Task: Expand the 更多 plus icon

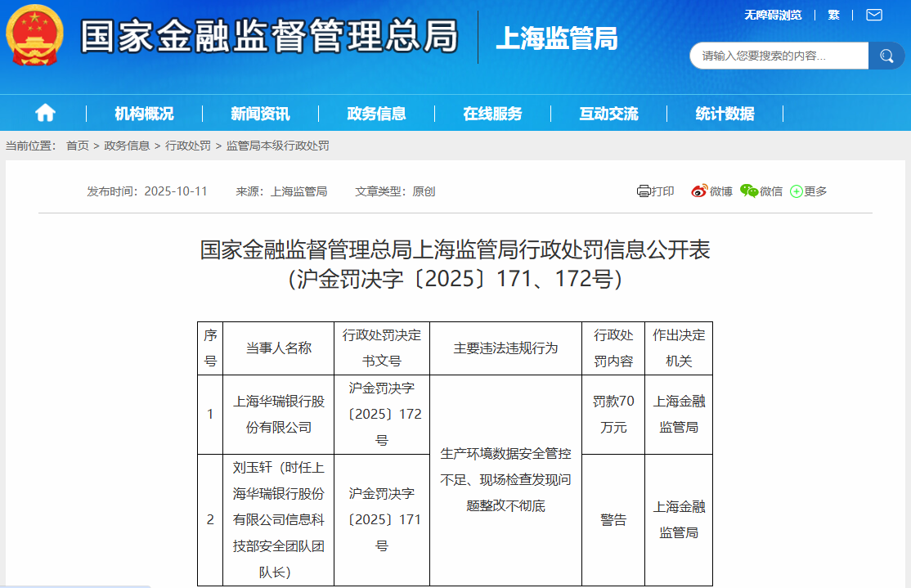Action: pyautogui.click(x=796, y=191)
